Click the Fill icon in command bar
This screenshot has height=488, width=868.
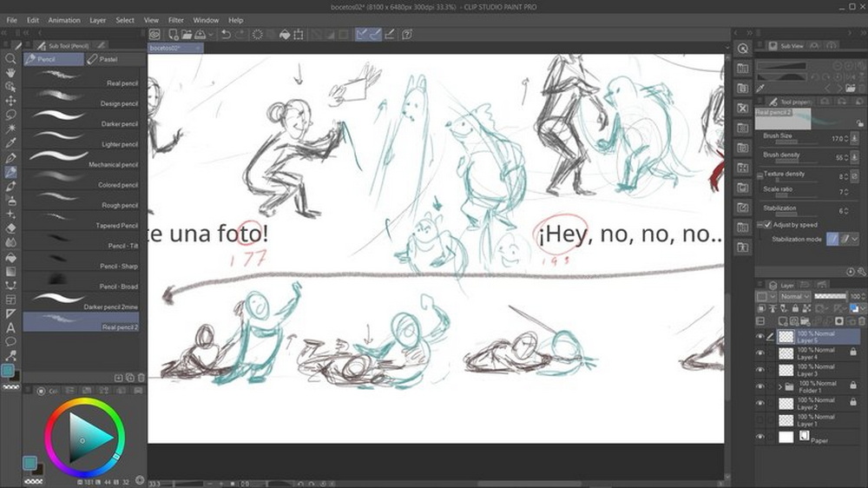(x=285, y=35)
